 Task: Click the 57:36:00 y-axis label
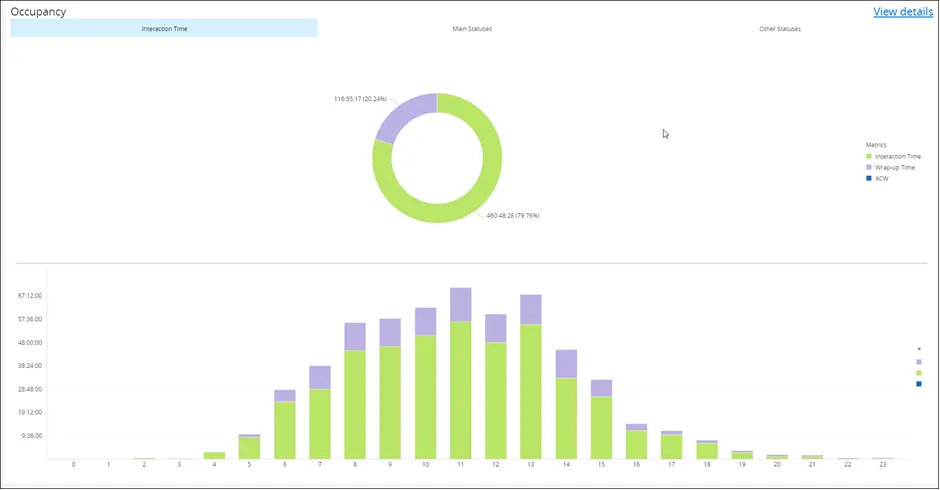pyautogui.click(x=30, y=319)
